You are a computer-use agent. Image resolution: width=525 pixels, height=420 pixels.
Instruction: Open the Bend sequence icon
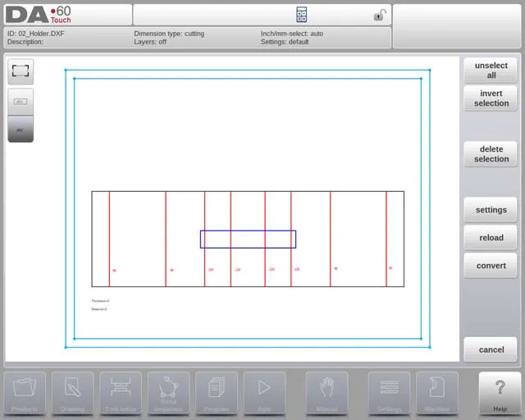tap(168, 392)
